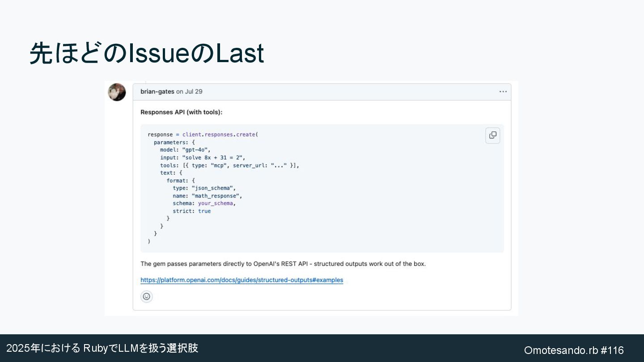644x362 pixels.
Task: Click the "Responses API (with tools):" heading
Action: pos(181,112)
